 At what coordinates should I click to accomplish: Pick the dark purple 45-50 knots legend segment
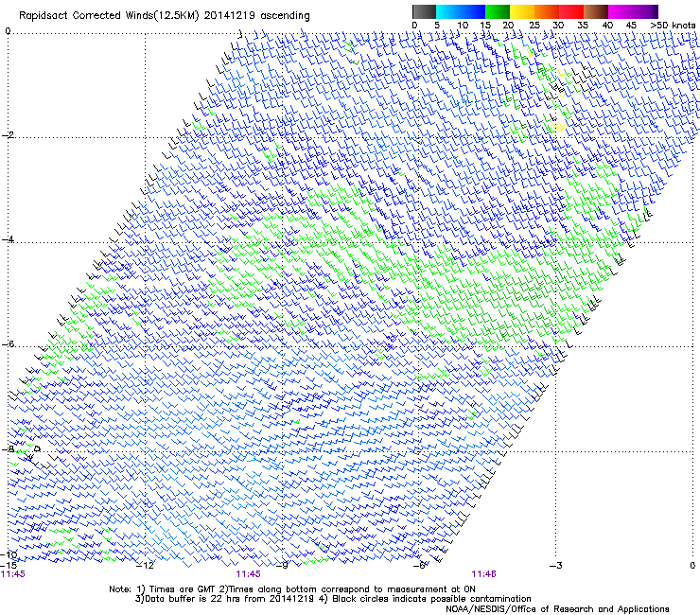point(645,11)
